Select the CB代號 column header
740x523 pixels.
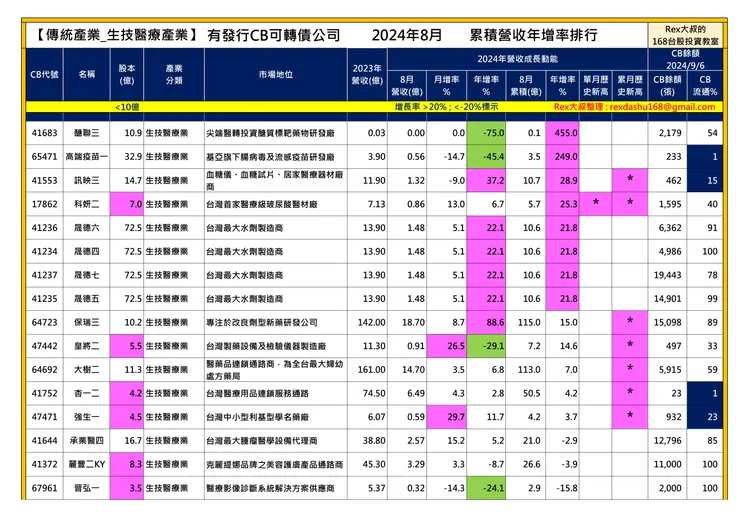[x=44, y=75]
